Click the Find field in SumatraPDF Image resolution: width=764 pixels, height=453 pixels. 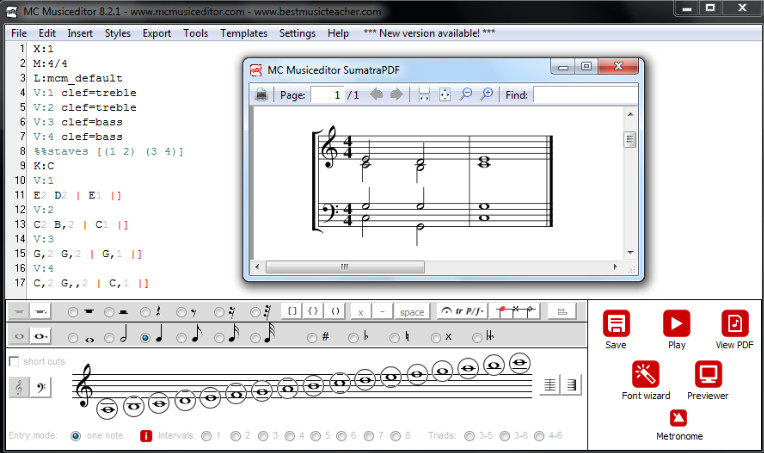pos(585,94)
